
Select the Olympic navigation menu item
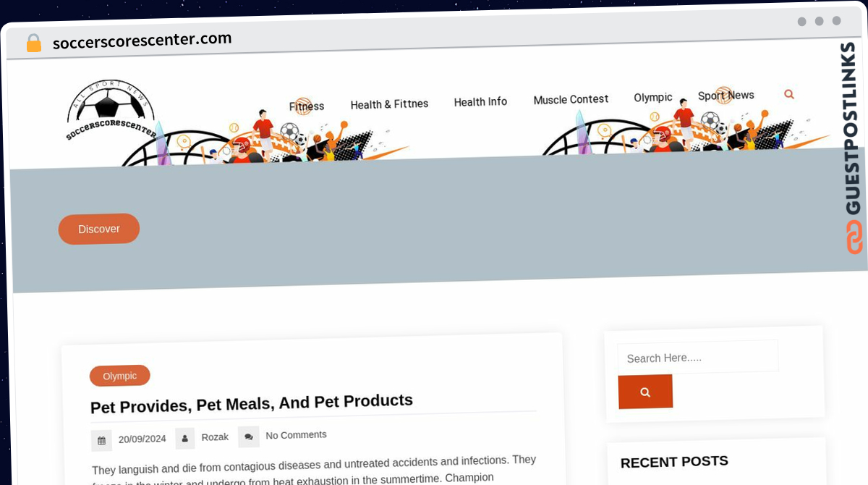653,97
